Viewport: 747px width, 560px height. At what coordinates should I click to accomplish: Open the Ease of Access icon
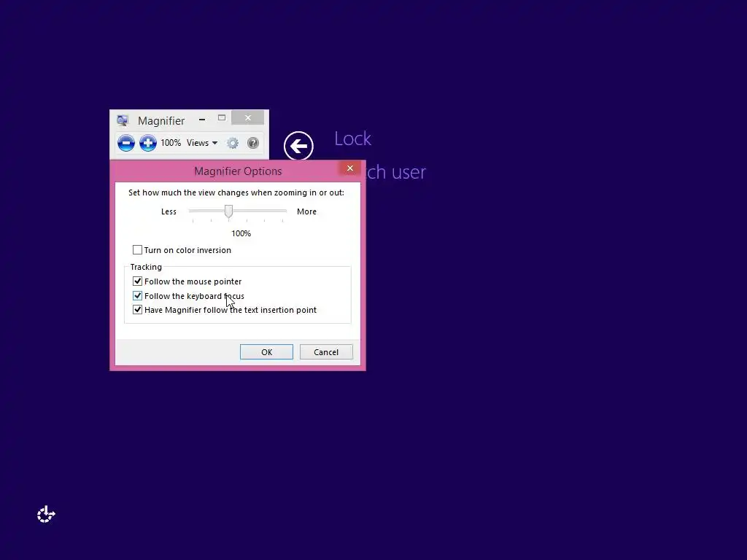(x=46, y=514)
